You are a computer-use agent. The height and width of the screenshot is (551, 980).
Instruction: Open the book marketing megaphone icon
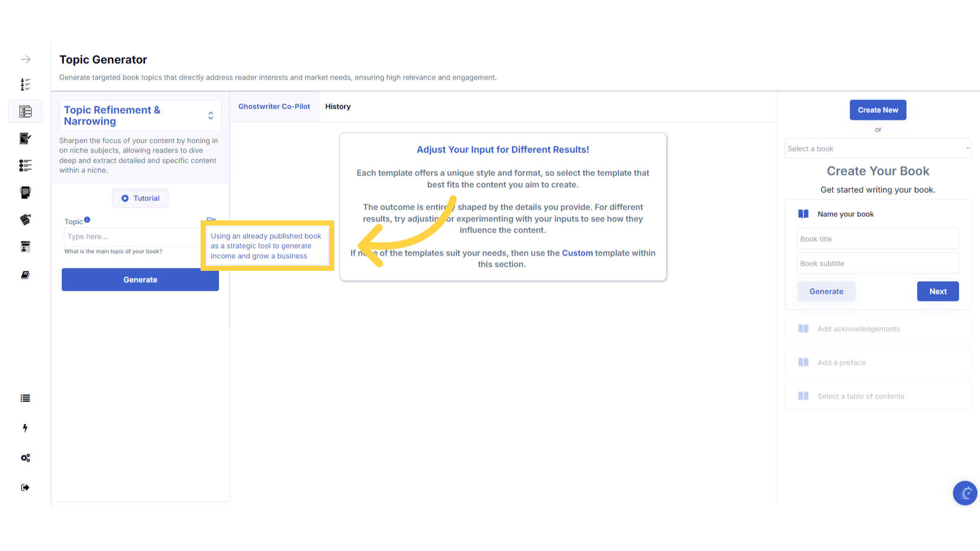pyautogui.click(x=26, y=219)
